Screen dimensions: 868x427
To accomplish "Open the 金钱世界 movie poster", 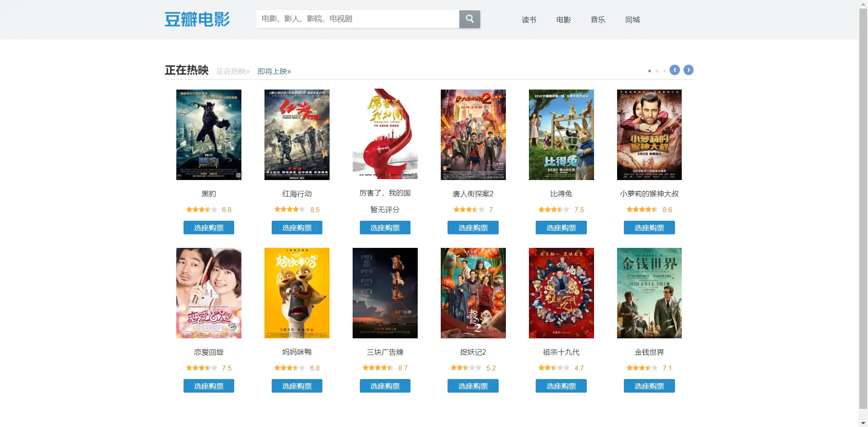I will pos(649,293).
